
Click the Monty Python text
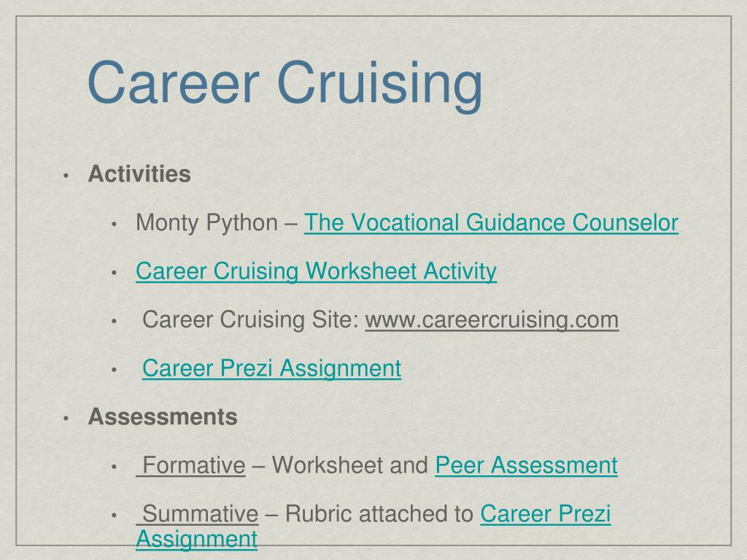(x=206, y=223)
